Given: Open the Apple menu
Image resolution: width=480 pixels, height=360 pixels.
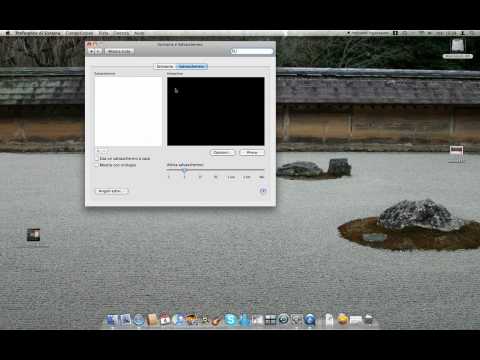Looking at the screenshot, I should point(8,33).
